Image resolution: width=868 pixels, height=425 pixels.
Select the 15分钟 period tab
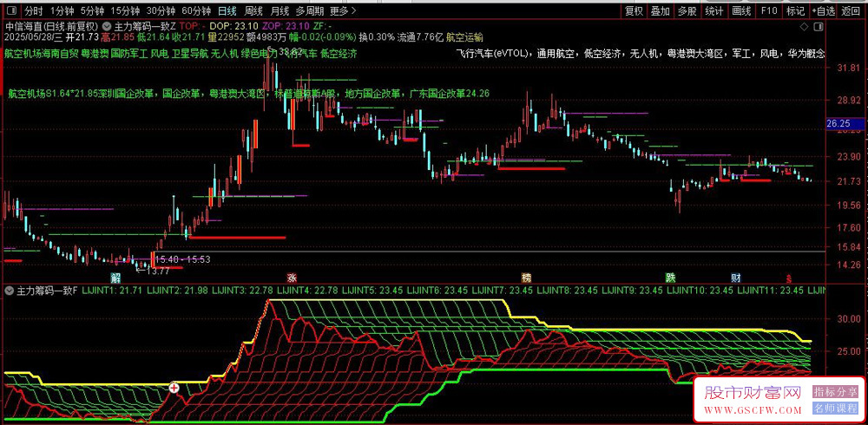click(x=125, y=10)
